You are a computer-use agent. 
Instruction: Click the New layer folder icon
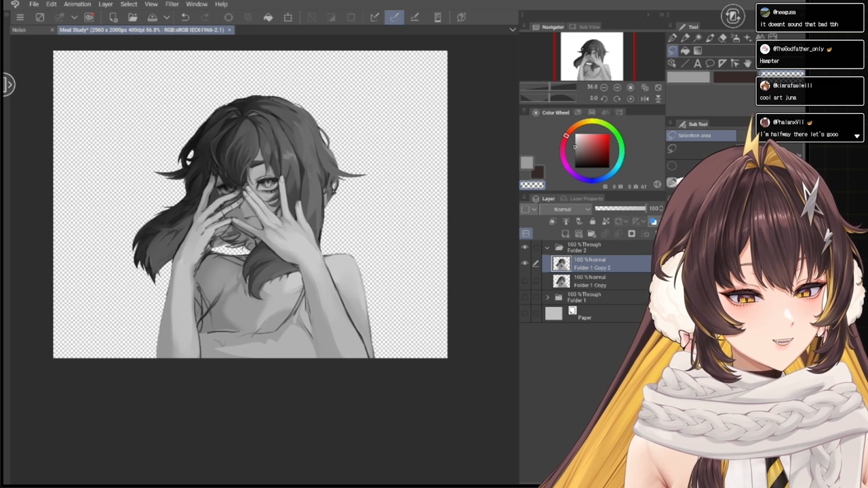point(591,234)
